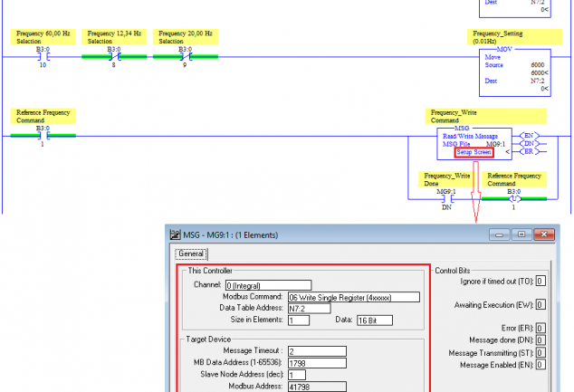This screenshot has height=392, width=574.
Task: Click the MB Data Address field 1798
Action: pyautogui.click(x=317, y=363)
